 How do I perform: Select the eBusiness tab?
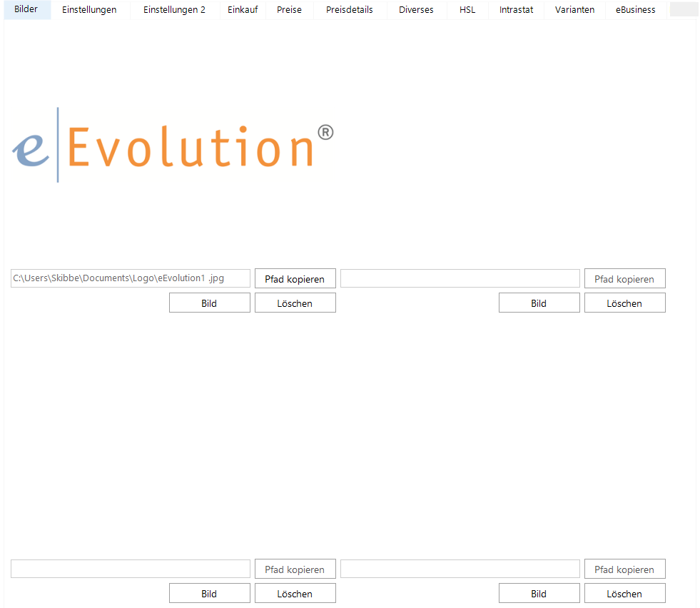pyautogui.click(x=636, y=10)
